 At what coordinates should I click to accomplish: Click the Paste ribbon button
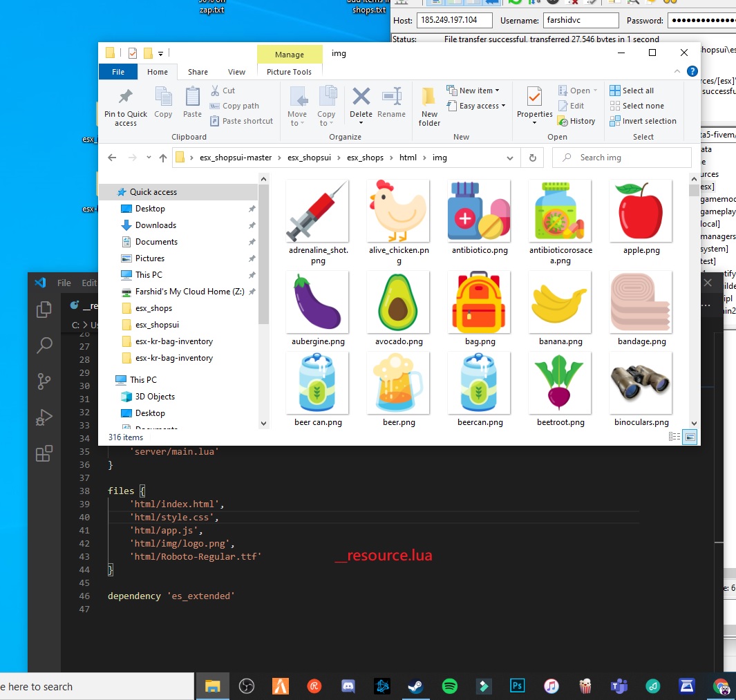(192, 102)
